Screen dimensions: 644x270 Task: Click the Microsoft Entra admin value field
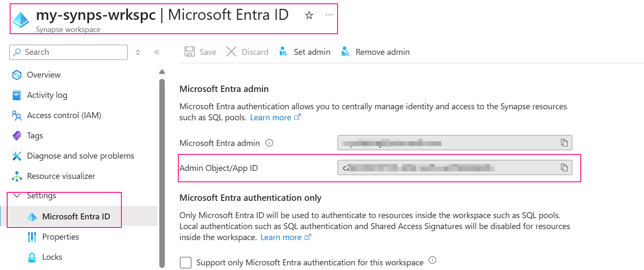(455, 143)
